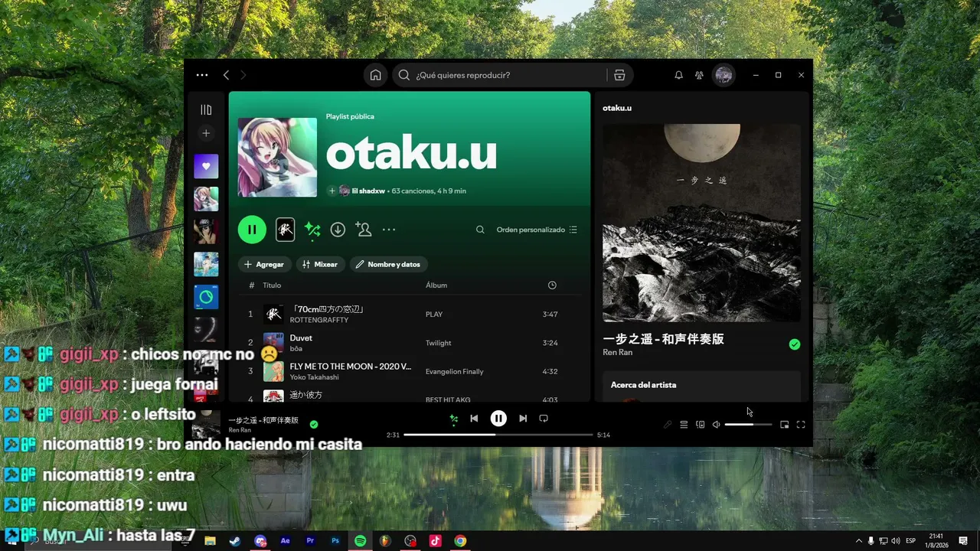980x551 pixels.
Task: Click the Mixear button
Action: 320,264
